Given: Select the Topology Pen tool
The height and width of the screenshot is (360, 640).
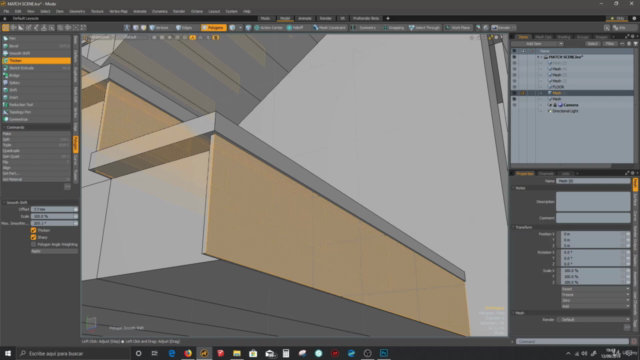Looking at the screenshot, I should (36, 112).
